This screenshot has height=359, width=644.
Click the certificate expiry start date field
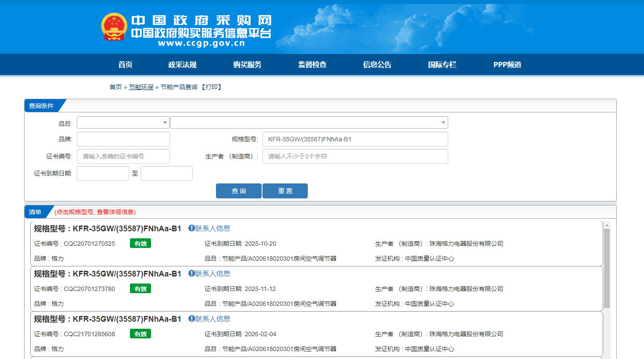tap(103, 173)
